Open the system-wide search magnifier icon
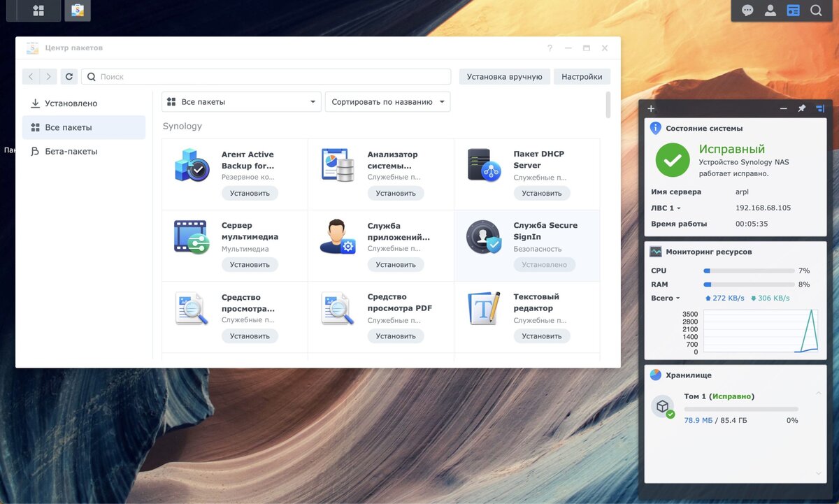Image resolution: width=839 pixels, height=504 pixels. point(816,10)
